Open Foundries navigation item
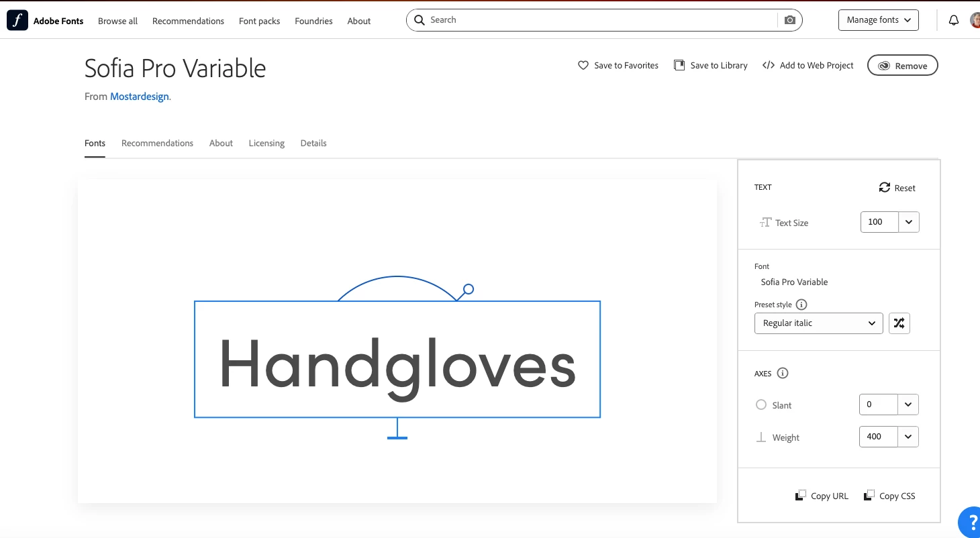This screenshot has width=980, height=538. [x=313, y=21]
